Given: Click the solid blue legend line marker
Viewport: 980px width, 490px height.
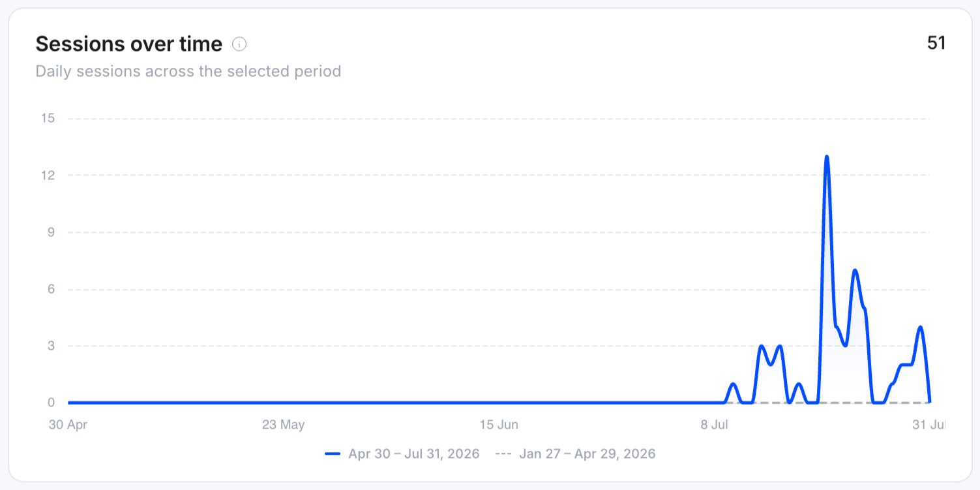Looking at the screenshot, I should tap(333, 453).
